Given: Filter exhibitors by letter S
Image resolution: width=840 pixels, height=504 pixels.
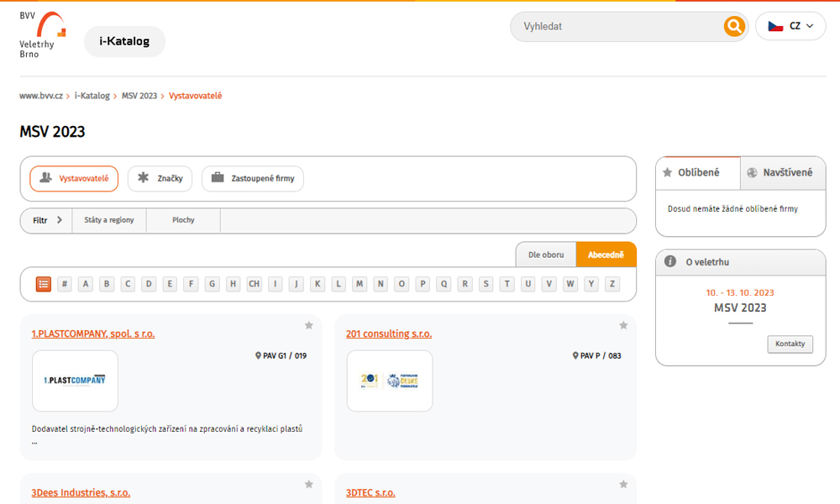Looking at the screenshot, I should pos(486,284).
